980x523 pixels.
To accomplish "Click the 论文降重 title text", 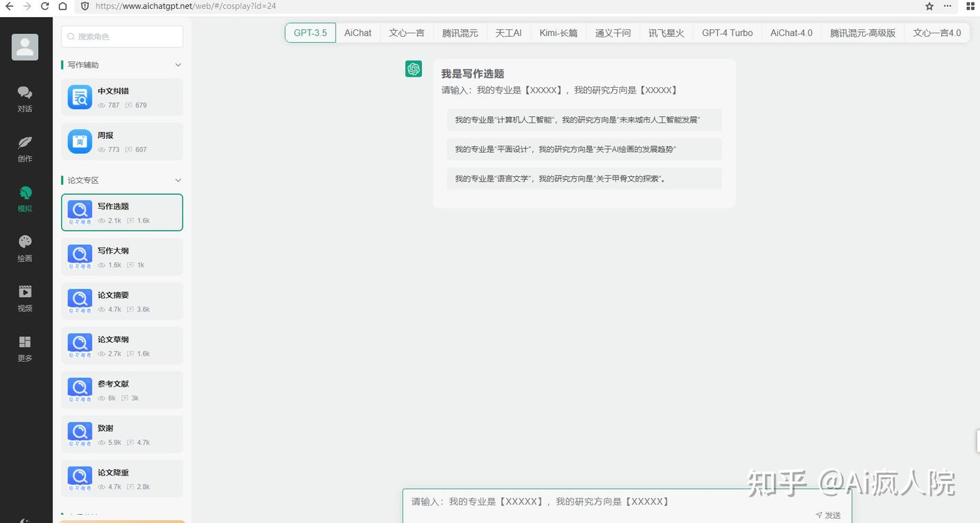I will 113,472.
